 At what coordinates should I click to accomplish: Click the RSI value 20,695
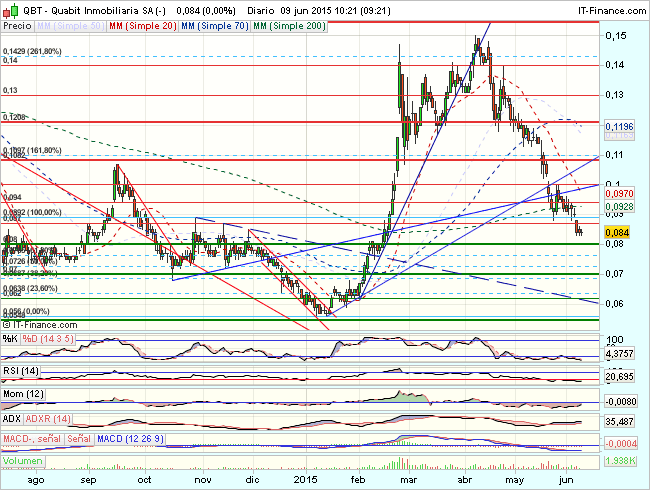[x=619, y=377]
